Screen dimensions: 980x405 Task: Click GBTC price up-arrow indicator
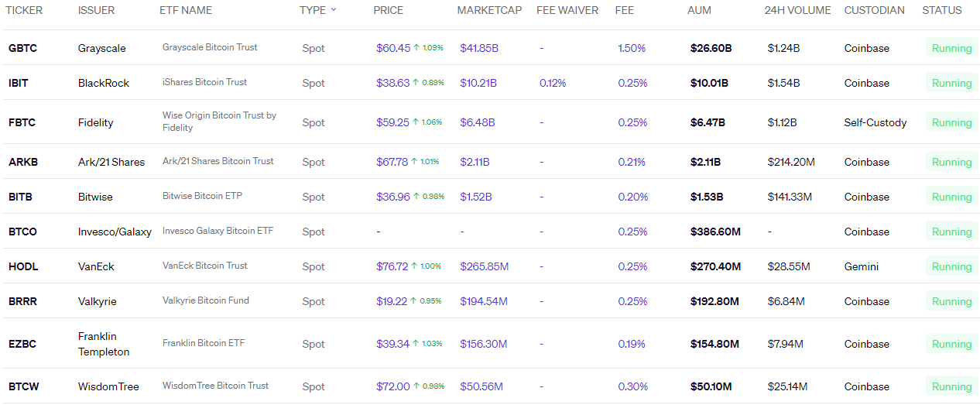[x=416, y=48]
